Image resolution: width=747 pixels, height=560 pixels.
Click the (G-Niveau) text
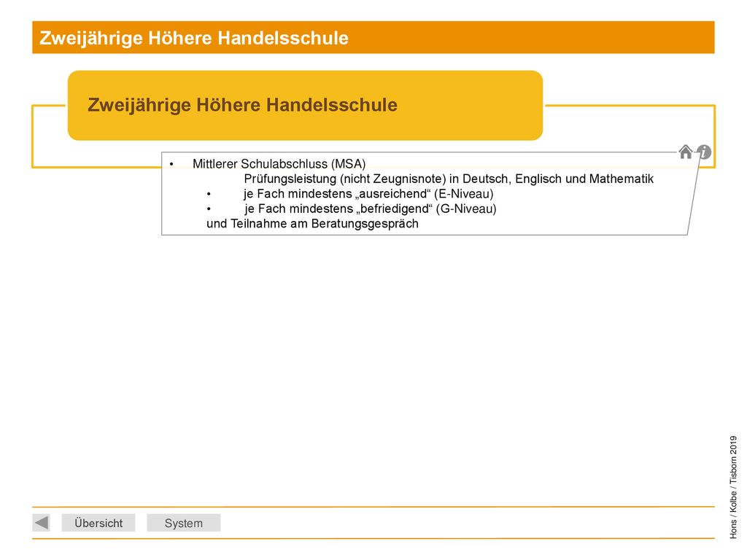(x=466, y=209)
